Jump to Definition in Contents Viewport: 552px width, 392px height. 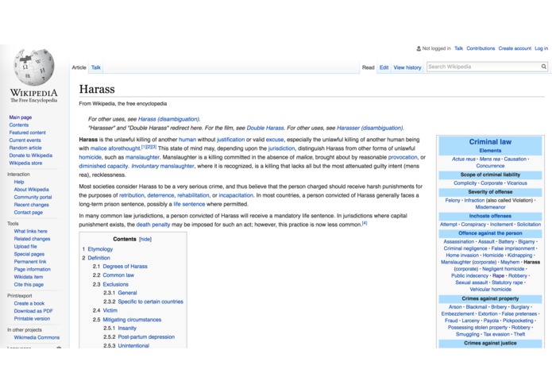[98, 258]
